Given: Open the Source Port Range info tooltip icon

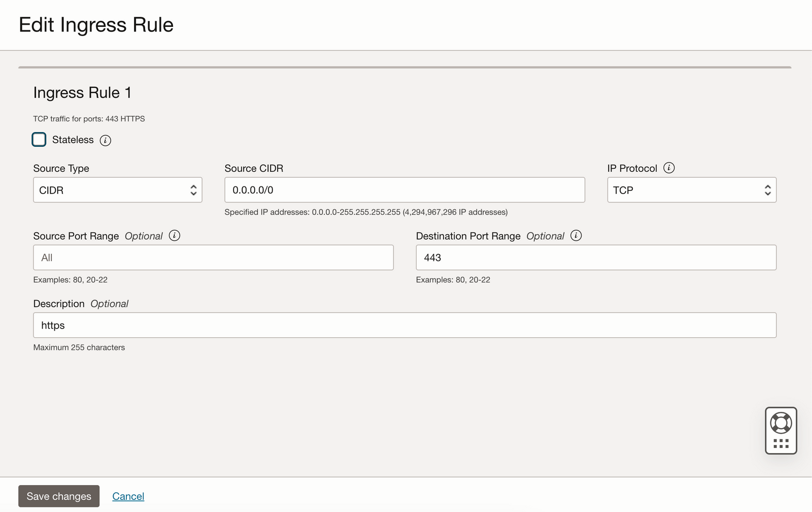Looking at the screenshot, I should pos(175,235).
